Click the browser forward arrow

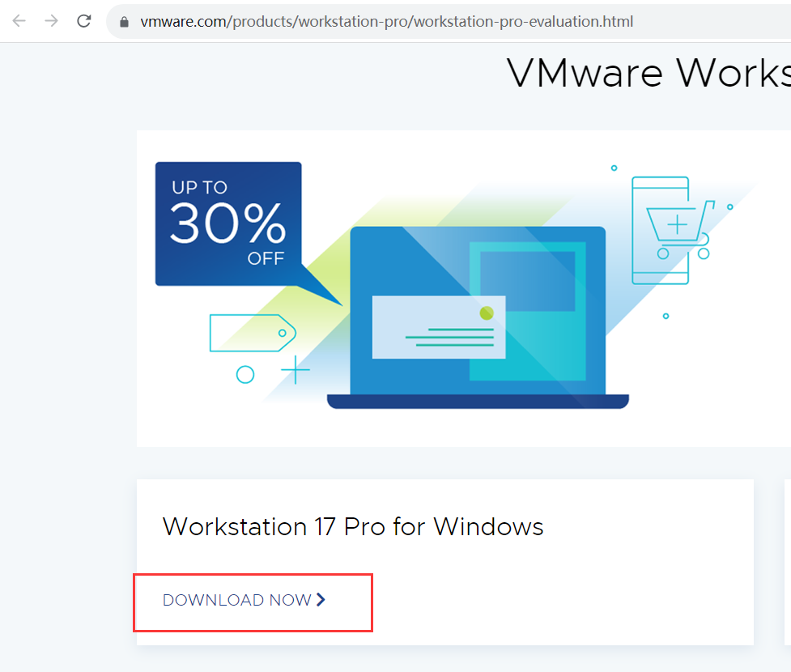coord(51,21)
